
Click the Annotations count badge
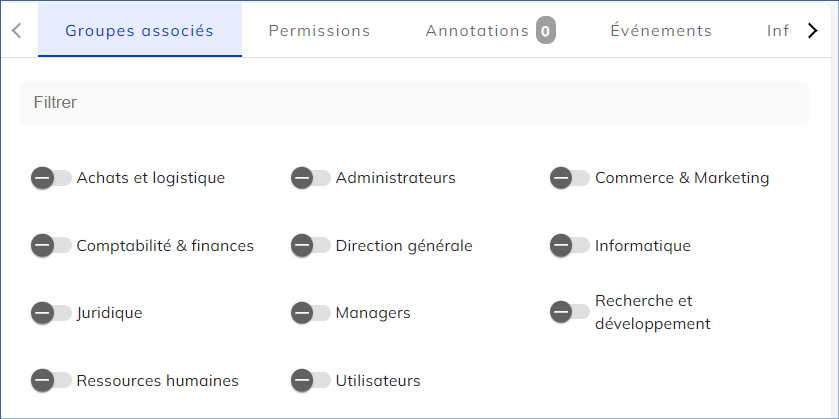(x=545, y=31)
